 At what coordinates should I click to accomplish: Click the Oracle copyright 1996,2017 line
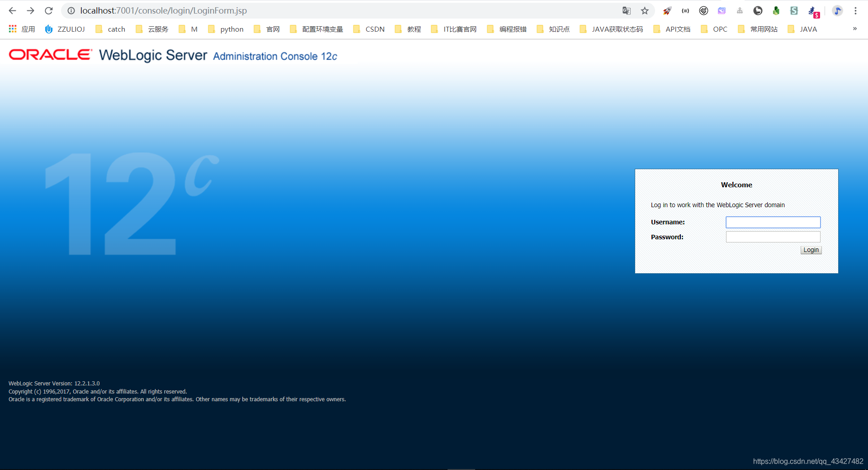[98, 392]
